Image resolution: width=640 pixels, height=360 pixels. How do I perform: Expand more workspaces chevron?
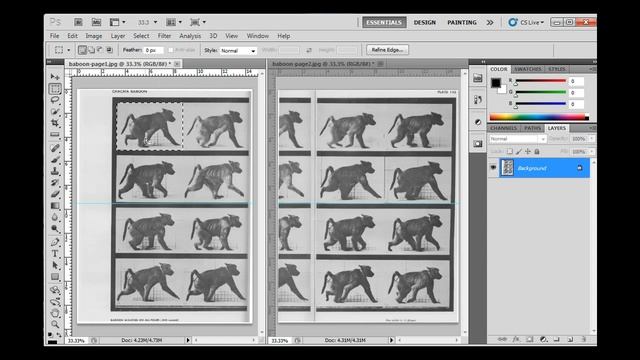coord(490,22)
